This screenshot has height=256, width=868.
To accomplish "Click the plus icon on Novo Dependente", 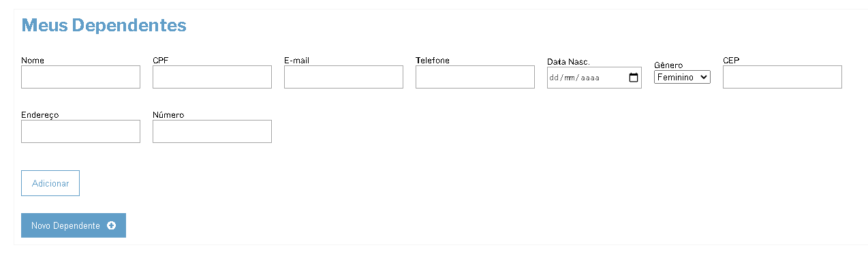I will pyautogui.click(x=112, y=226).
